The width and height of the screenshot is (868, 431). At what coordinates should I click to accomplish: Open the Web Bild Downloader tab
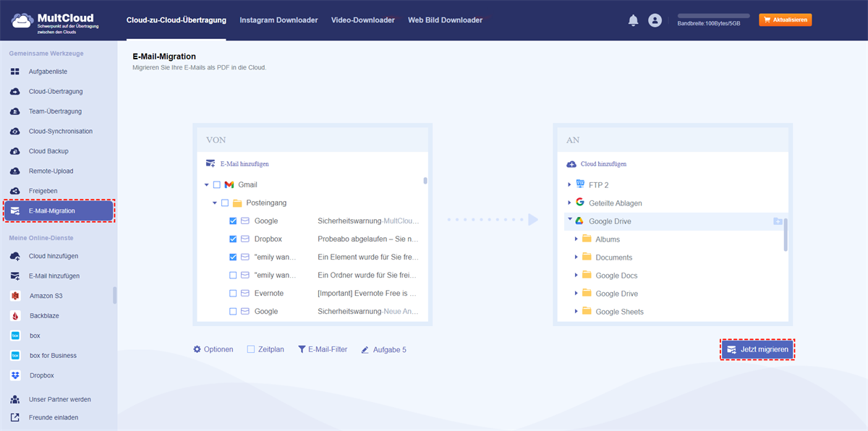[x=445, y=20]
